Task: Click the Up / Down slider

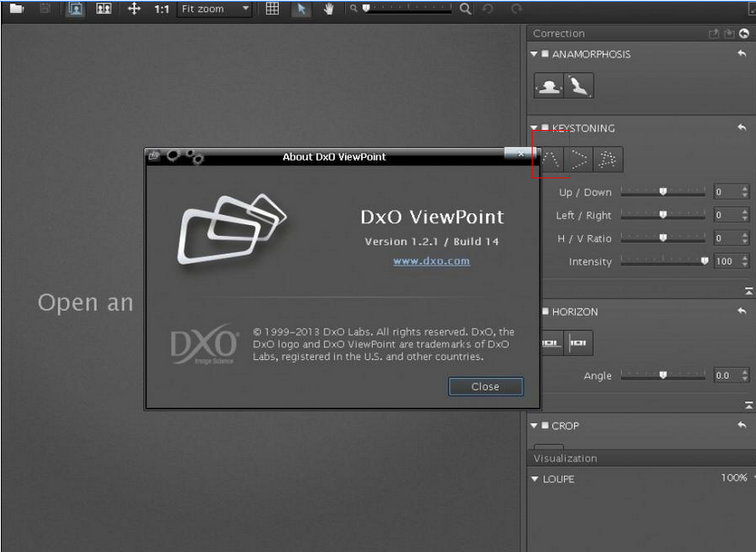Action: pos(663,192)
